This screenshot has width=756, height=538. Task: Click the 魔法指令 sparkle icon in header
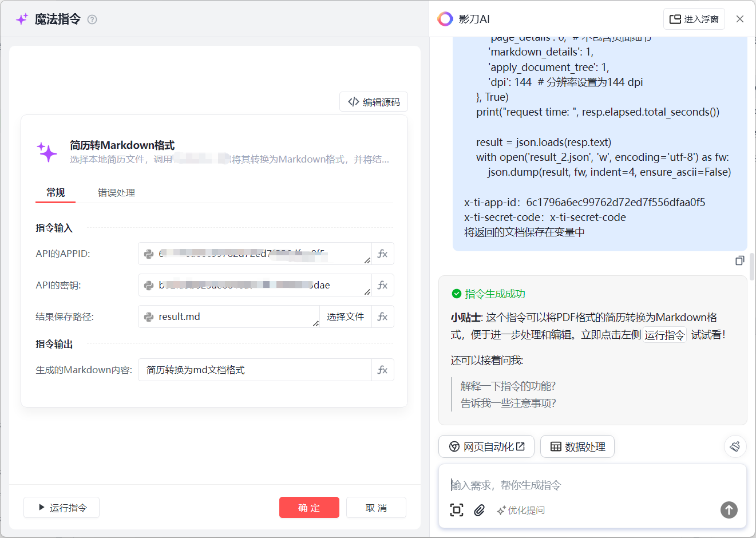tap(22, 19)
